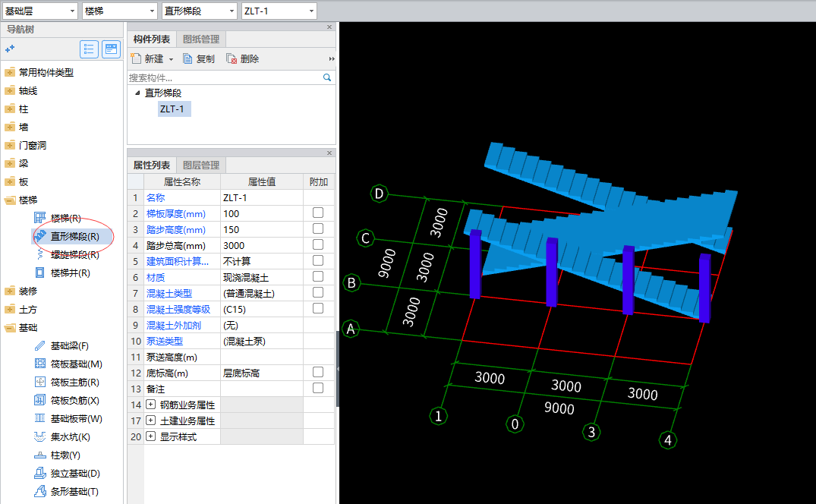Click the 泵送类型 property link
Viewport: 816px width, 504px height.
[x=165, y=342]
